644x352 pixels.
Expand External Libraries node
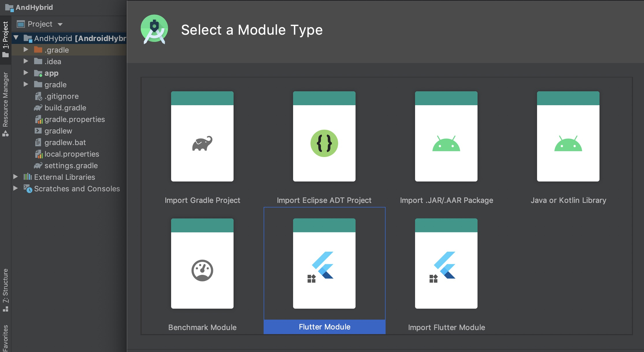pyautogui.click(x=16, y=177)
